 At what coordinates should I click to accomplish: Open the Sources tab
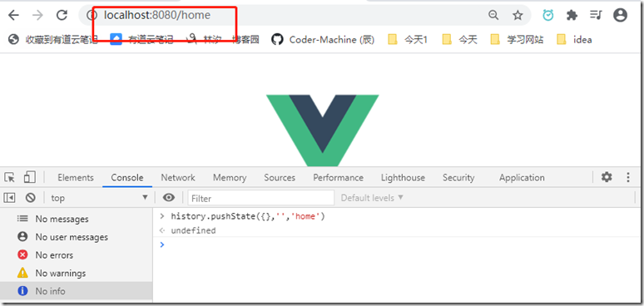coord(280,178)
